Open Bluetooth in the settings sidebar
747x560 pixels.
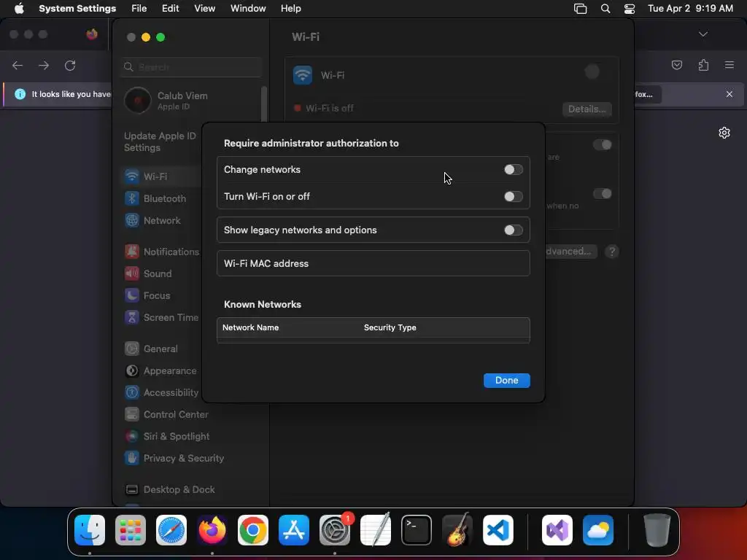pos(156,198)
